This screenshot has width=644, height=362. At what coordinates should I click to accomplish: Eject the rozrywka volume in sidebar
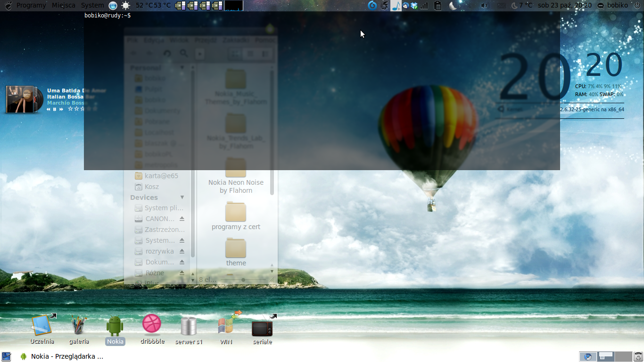[x=182, y=252]
